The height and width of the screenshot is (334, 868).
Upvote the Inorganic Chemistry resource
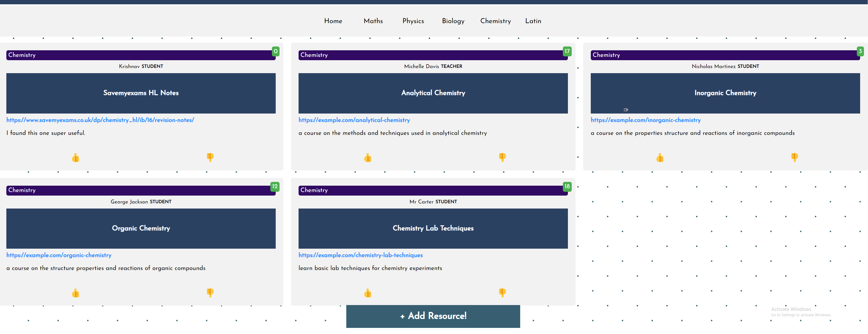pyautogui.click(x=660, y=157)
